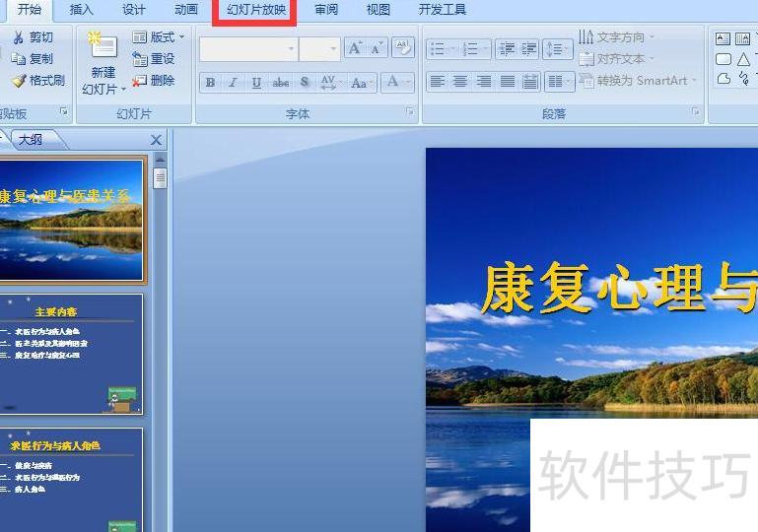Delete the slide using 删除
This screenshot has height=532, width=758.
[x=153, y=80]
